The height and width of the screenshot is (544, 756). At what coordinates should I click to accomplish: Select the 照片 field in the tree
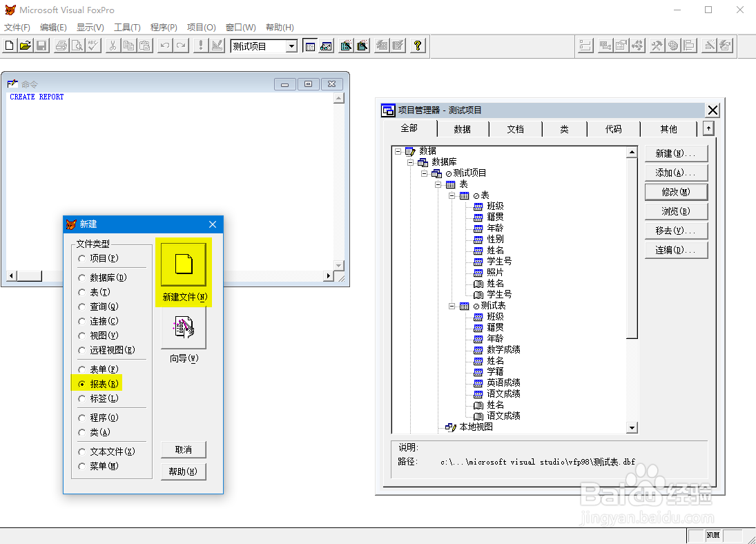tap(495, 273)
